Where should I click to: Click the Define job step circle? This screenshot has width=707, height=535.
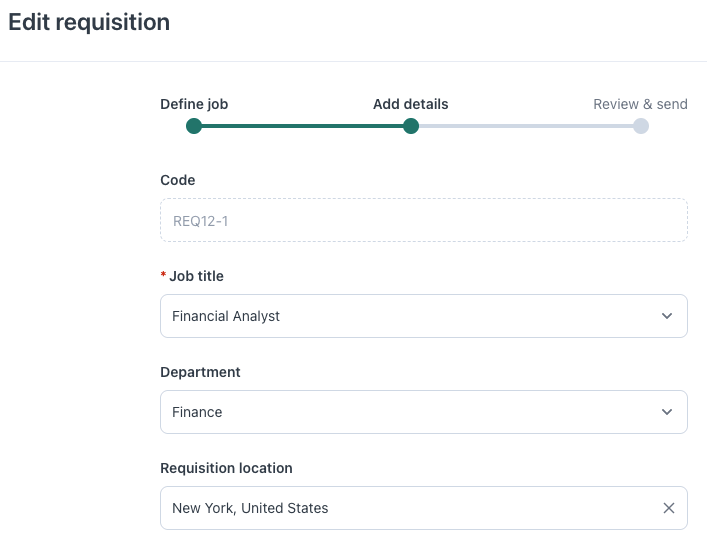click(194, 126)
